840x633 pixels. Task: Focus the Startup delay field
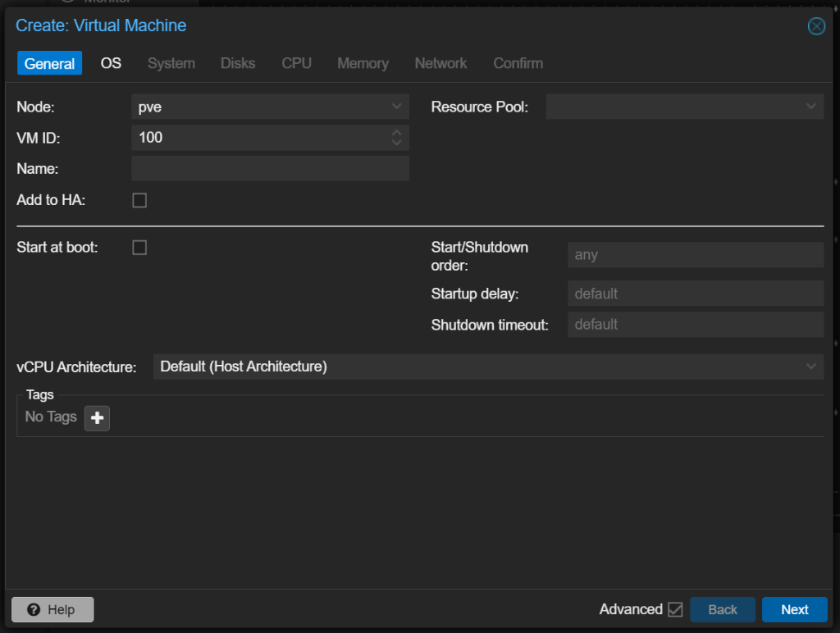696,294
